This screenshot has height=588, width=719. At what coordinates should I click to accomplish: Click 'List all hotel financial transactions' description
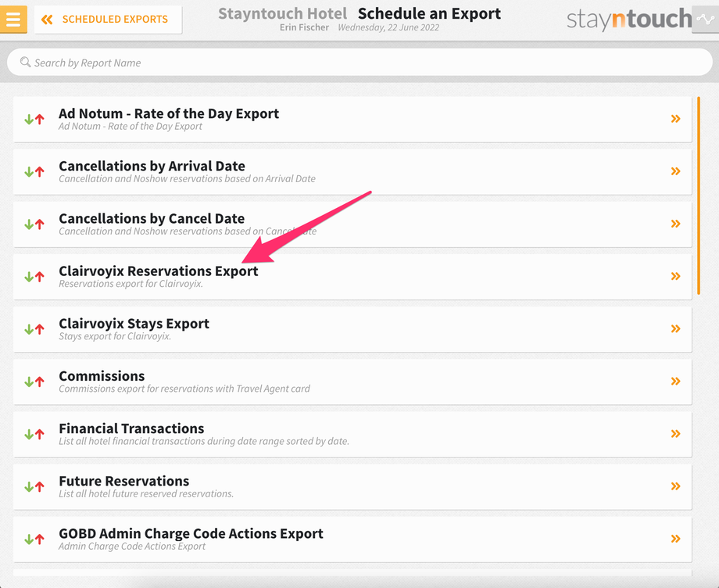(204, 441)
